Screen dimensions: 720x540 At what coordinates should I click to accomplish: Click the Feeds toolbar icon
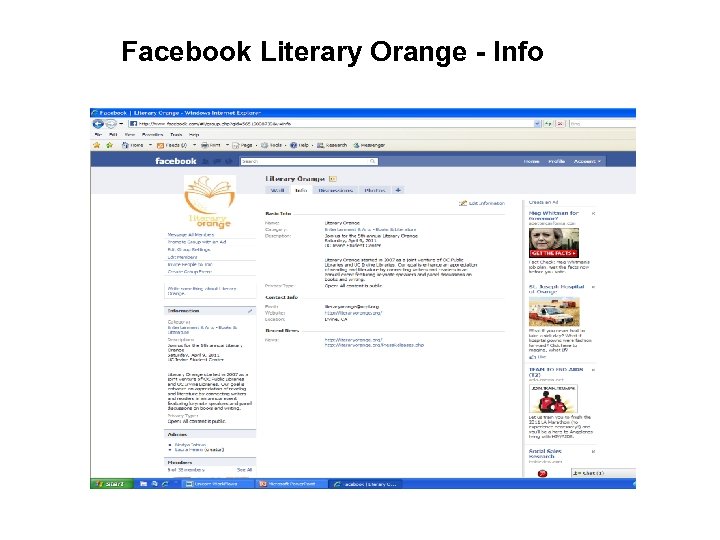point(161,145)
